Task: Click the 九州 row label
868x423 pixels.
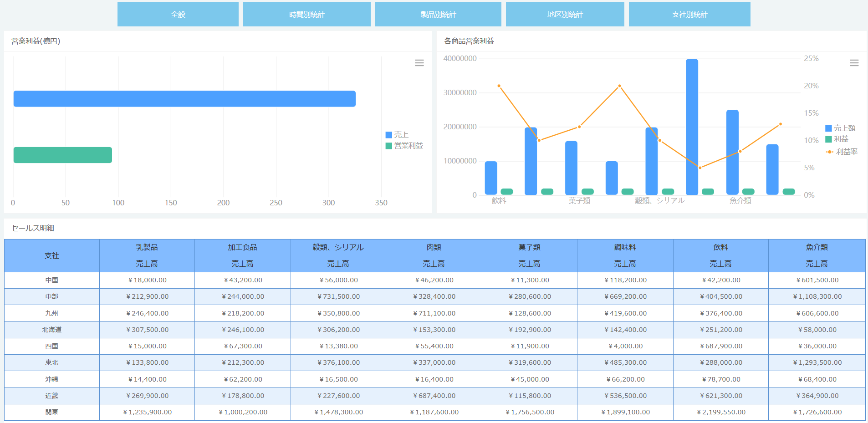Action: pyautogui.click(x=52, y=313)
